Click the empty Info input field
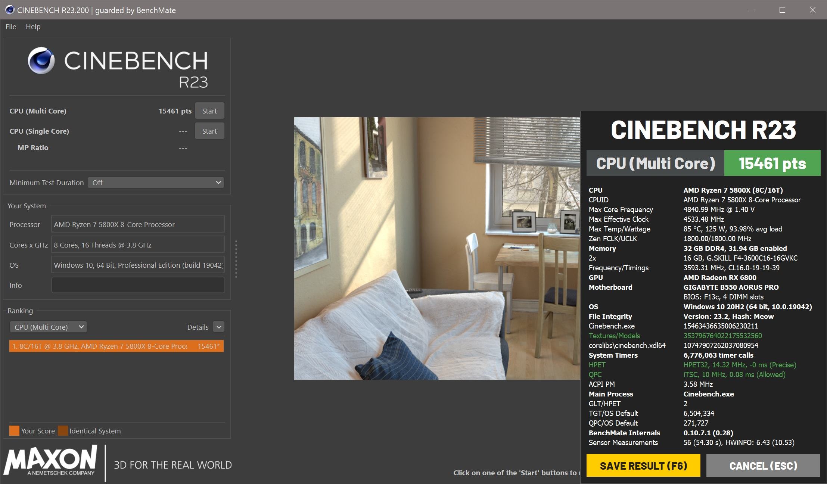The image size is (827, 504). pos(138,285)
